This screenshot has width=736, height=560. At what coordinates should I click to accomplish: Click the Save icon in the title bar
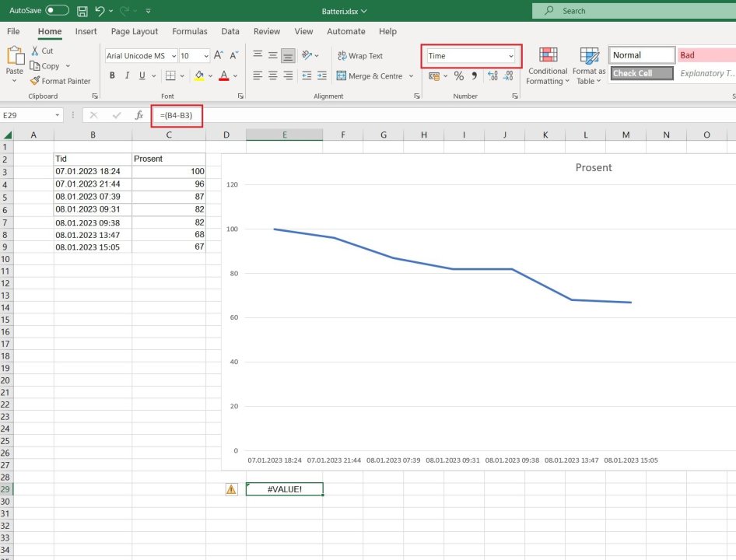(x=82, y=12)
